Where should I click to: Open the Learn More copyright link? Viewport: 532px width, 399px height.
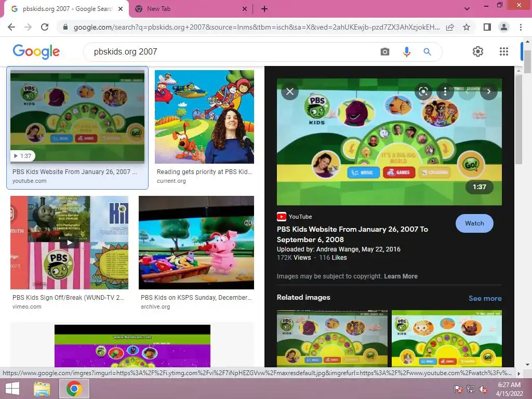tap(401, 276)
